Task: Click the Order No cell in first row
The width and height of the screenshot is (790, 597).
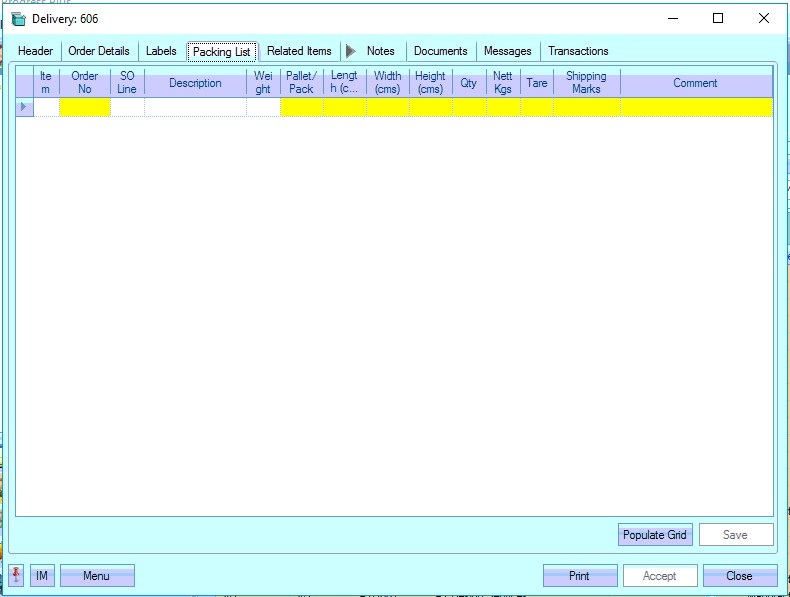Action: tap(85, 107)
